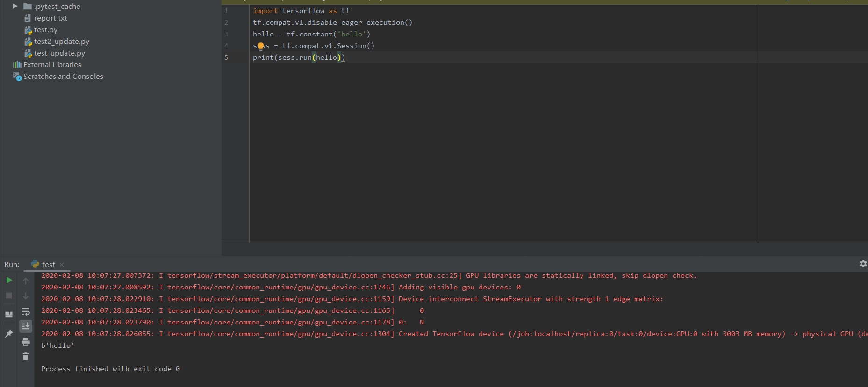This screenshot has width=868, height=387.
Task: Click the 'Created TensorFlow device' log line
Action: [x=453, y=334]
